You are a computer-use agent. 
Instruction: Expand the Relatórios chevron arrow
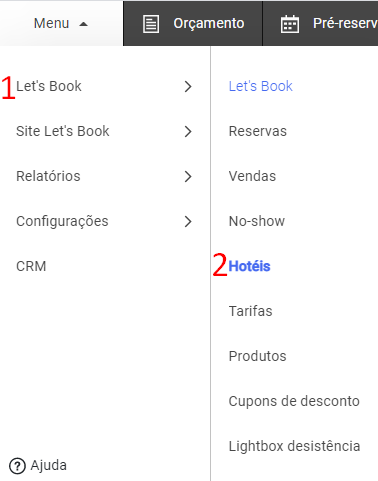188,176
